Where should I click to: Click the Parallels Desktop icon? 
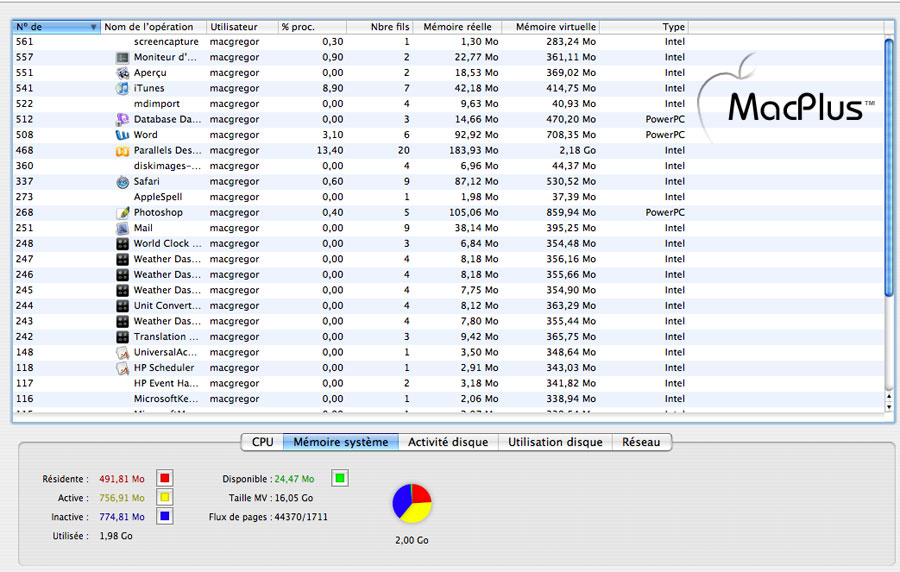[122, 151]
